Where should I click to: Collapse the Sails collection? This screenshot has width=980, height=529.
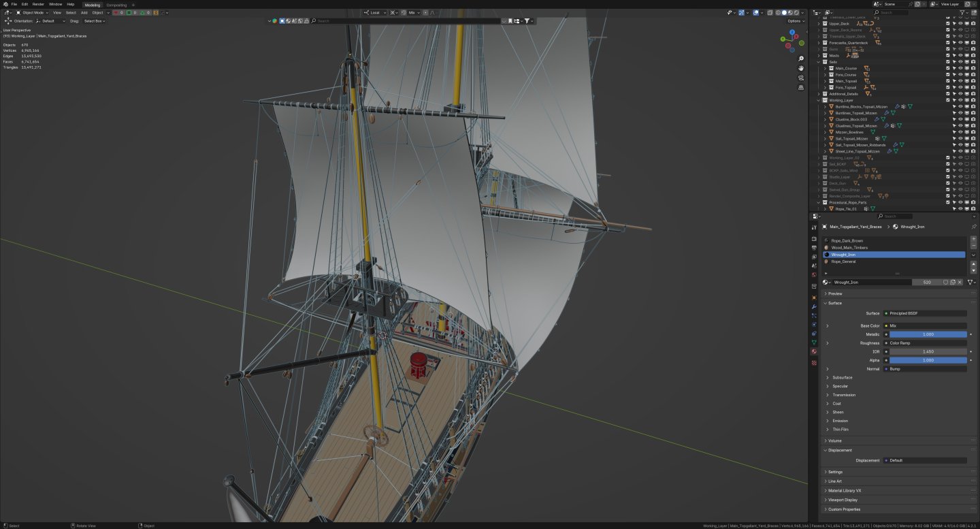point(819,62)
